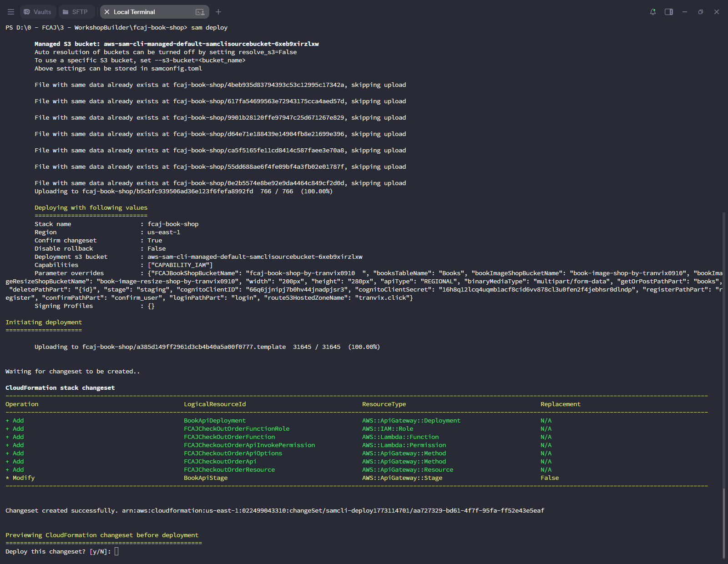The image size is (728, 564).
Task: Click 'Parameter overrides' label
Action: (69, 273)
